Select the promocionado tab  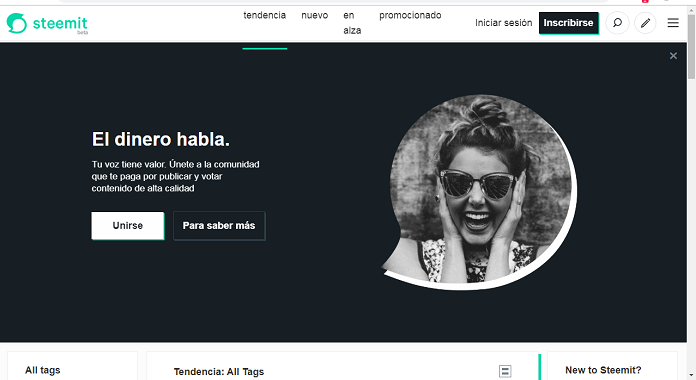410,16
